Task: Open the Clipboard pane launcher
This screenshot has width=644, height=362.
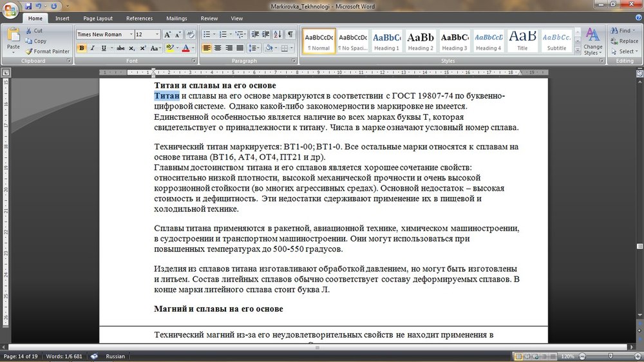Action: 69,61
